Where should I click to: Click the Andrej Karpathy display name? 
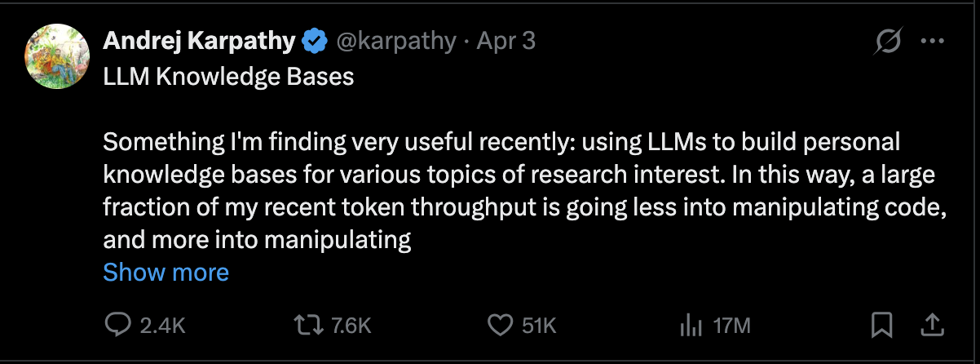[199, 41]
